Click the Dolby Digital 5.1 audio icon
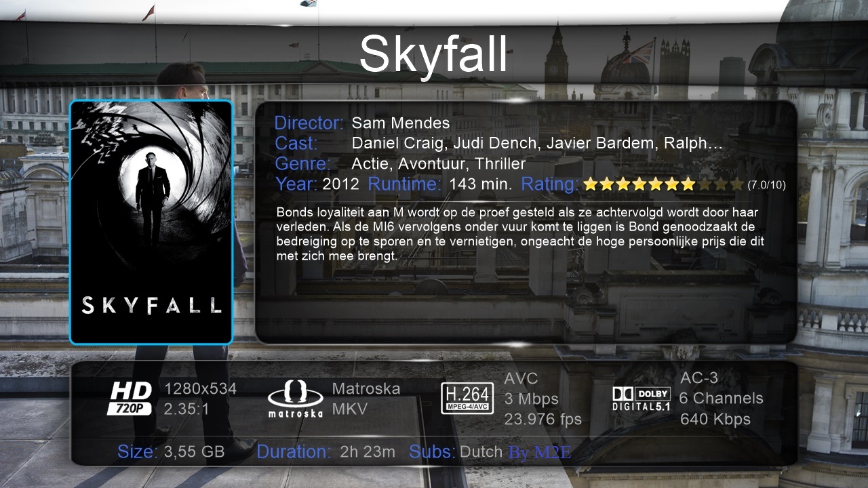The width and height of the screenshot is (868, 488). click(x=642, y=399)
